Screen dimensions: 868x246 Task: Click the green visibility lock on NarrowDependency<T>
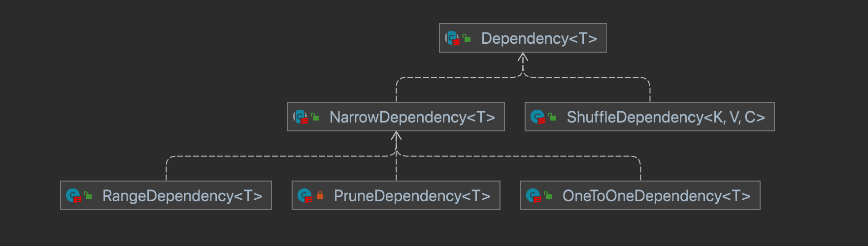pos(315,117)
